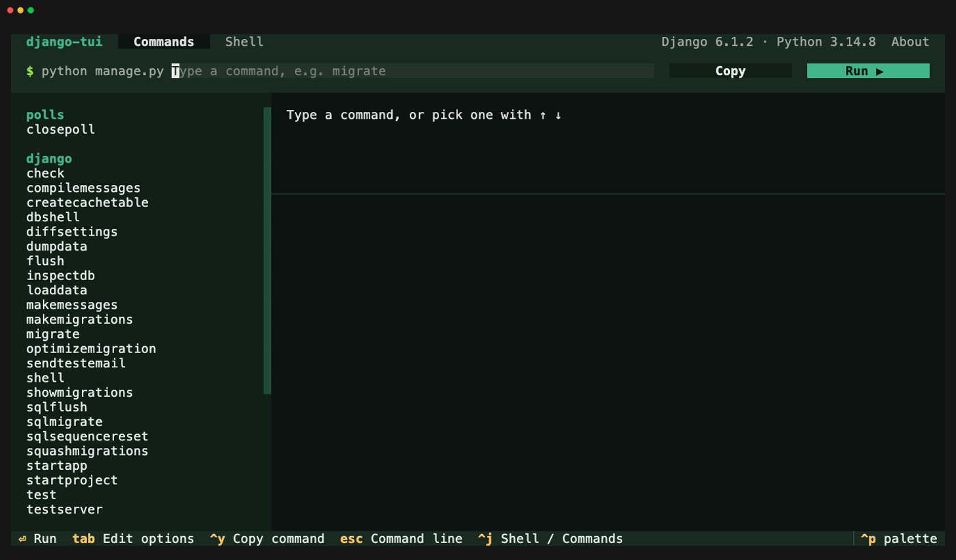Select the check command
The height and width of the screenshot is (560, 956).
tap(46, 173)
